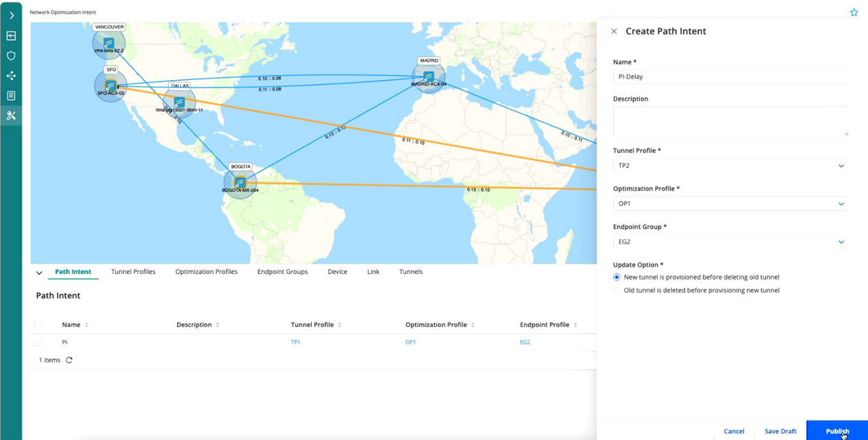Click the network topology icon in sidebar
Screen dimensions: 868x440
point(11,75)
